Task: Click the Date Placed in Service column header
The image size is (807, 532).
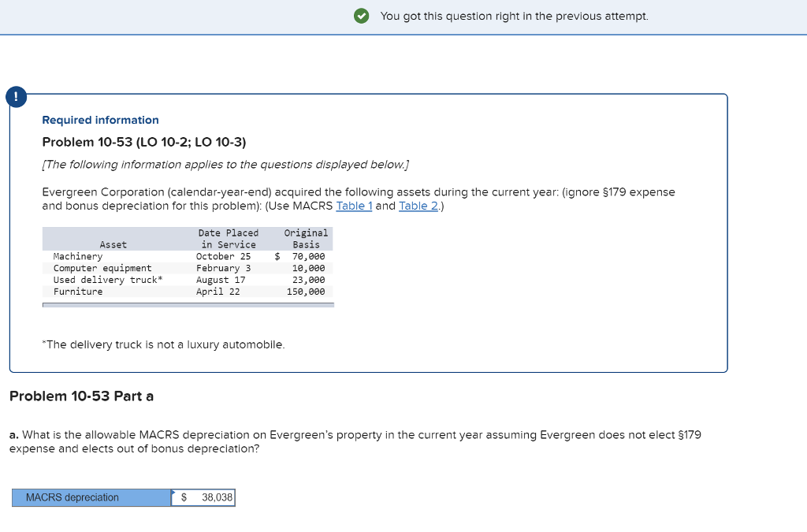Action: [x=229, y=239]
